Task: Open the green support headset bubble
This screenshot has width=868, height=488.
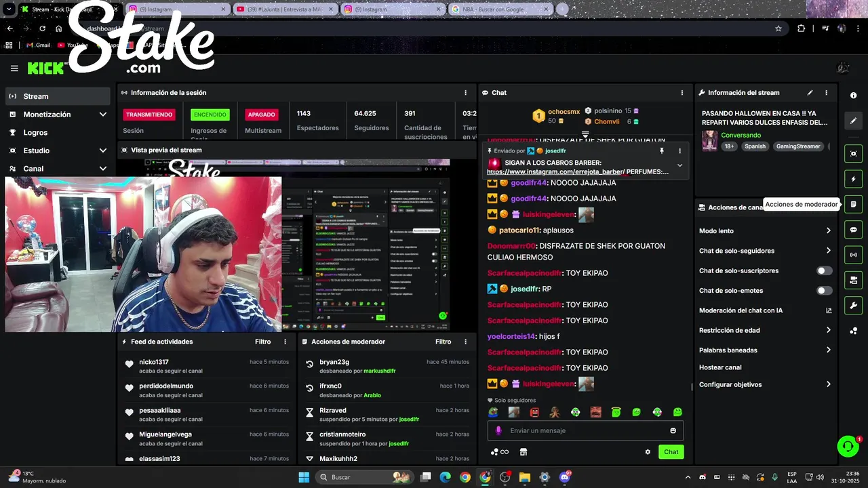Action: coord(848,446)
